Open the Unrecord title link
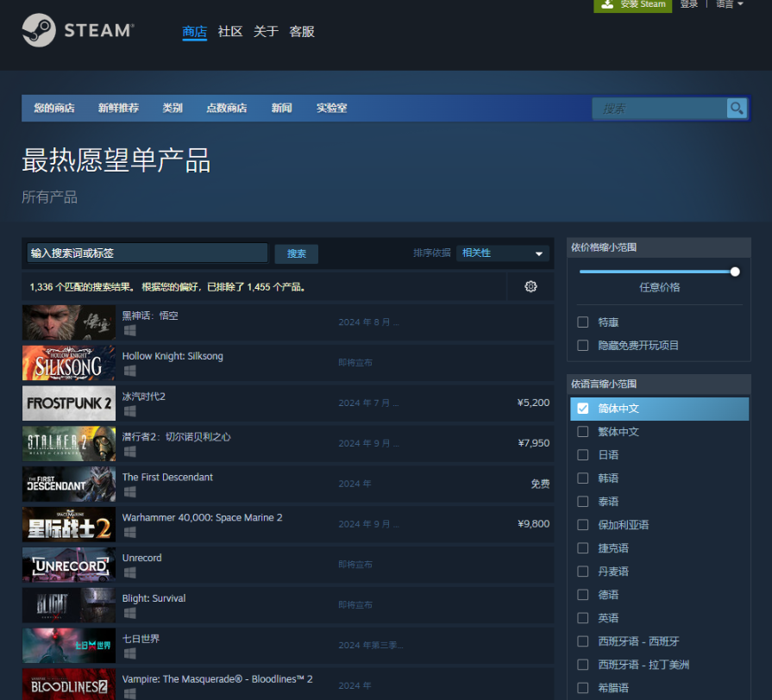 [x=141, y=558]
